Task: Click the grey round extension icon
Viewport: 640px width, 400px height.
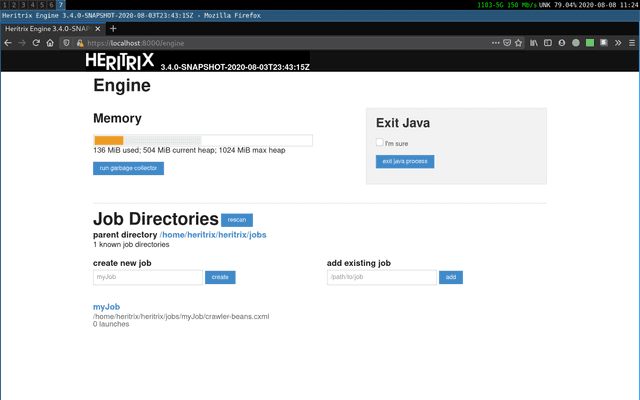Action: click(576, 42)
